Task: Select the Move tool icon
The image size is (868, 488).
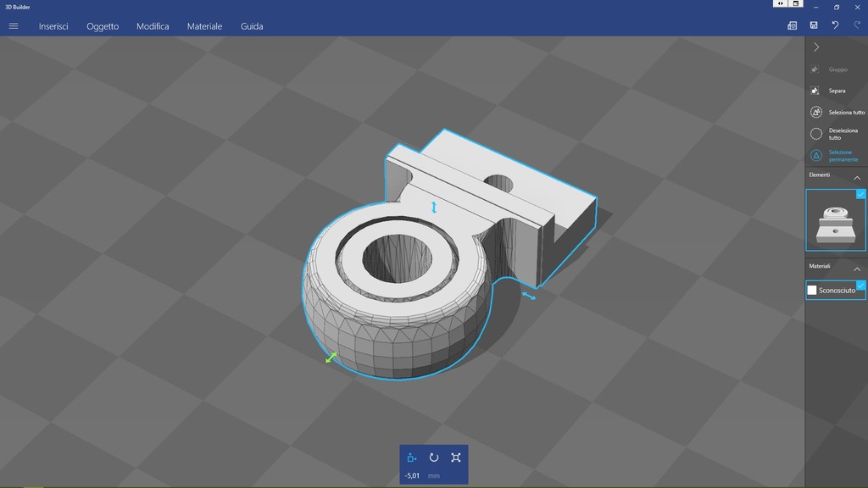Action: click(412, 457)
